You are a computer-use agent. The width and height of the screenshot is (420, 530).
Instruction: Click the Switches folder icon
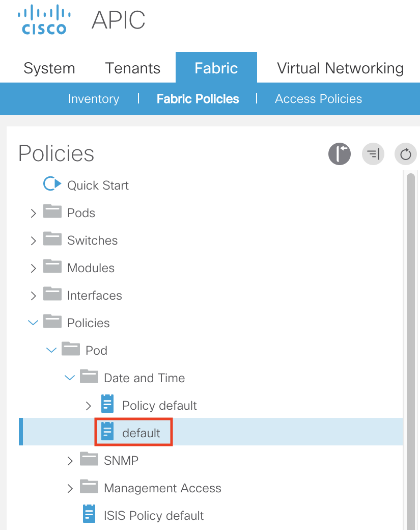pos(52,239)
